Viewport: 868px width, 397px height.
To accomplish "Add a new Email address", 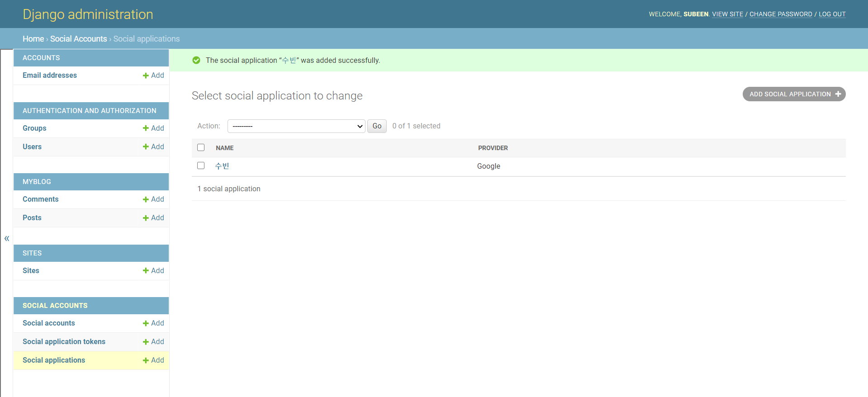I will (x=153, y=76).
